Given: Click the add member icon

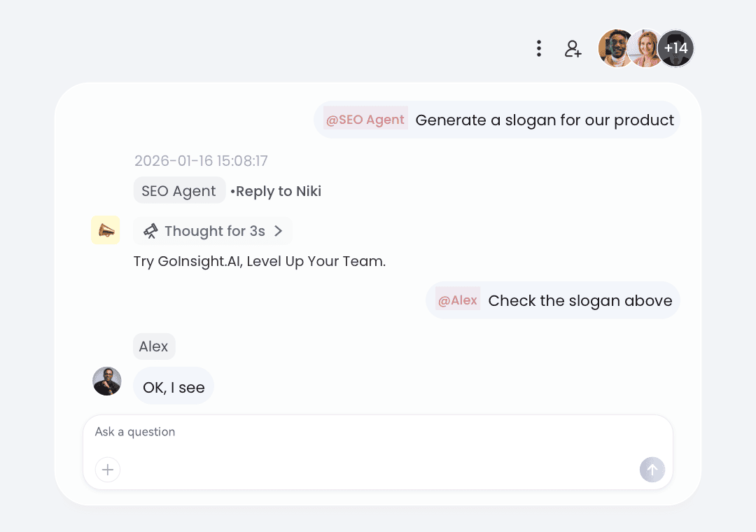Looking at the screenshot, I should 573,49.
